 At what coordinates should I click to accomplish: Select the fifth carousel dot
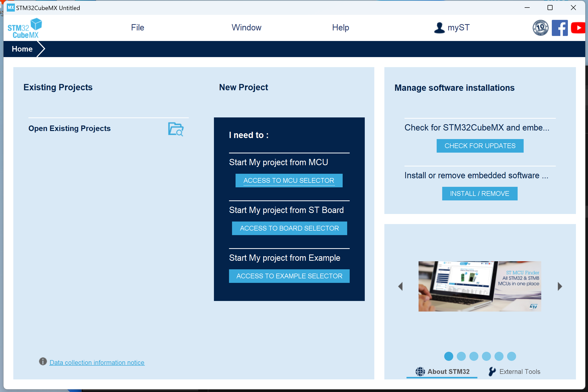[x=499, y=356]
